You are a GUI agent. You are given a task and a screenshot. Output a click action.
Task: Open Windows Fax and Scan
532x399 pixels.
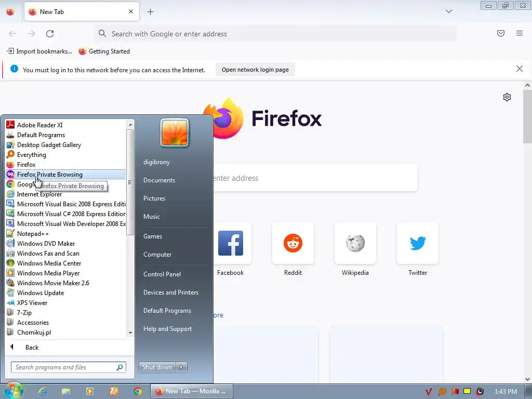(x=65, y=253)
